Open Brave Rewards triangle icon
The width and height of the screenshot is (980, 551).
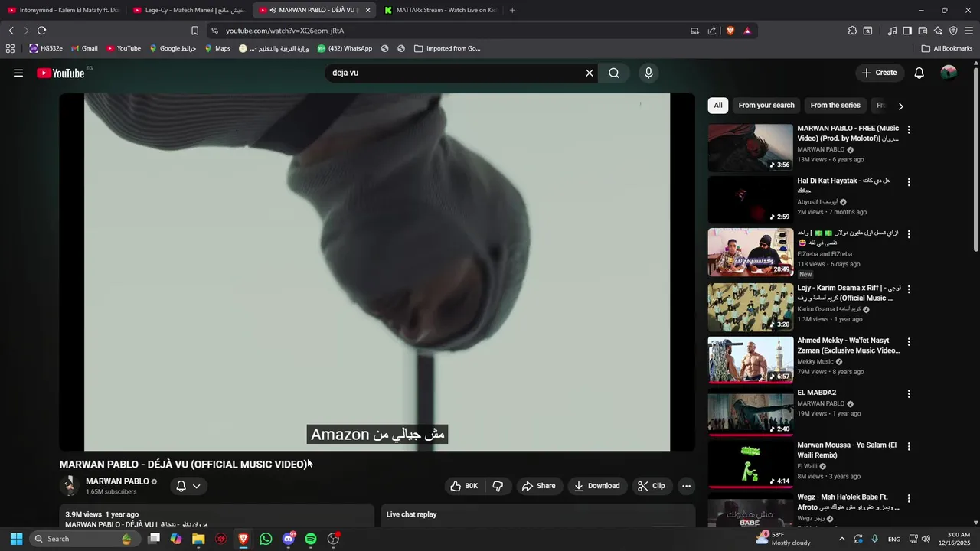[x=747, y=31]
